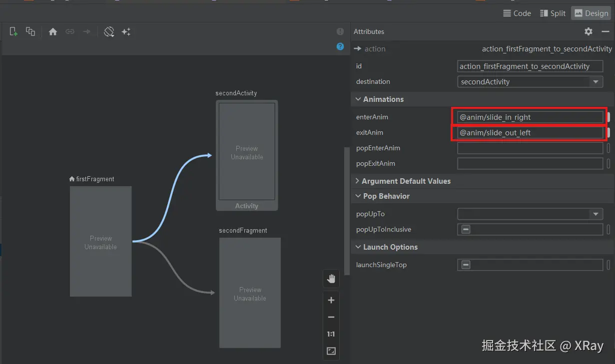The height and width of the screenshot is (364, 615).
Task: Pick resource for launchSingleTop
Action: [x=609, y=265]
